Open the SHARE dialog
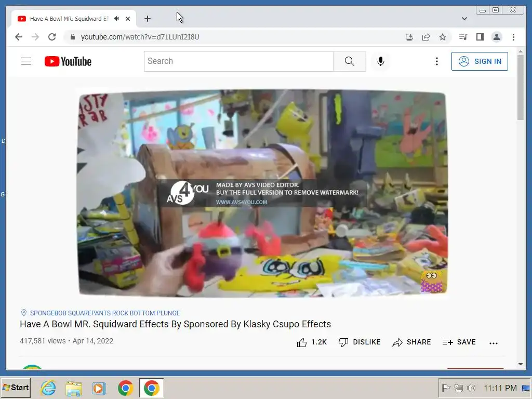This screenshot has height=399, width=532. (x=411, y=342)
